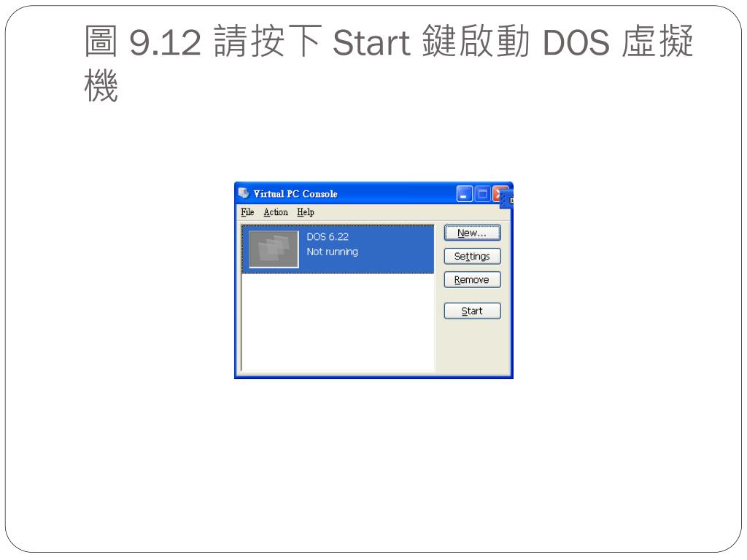This screenshot has width=747, height=560.
Task: Open the Action menu
Action: 276,212
